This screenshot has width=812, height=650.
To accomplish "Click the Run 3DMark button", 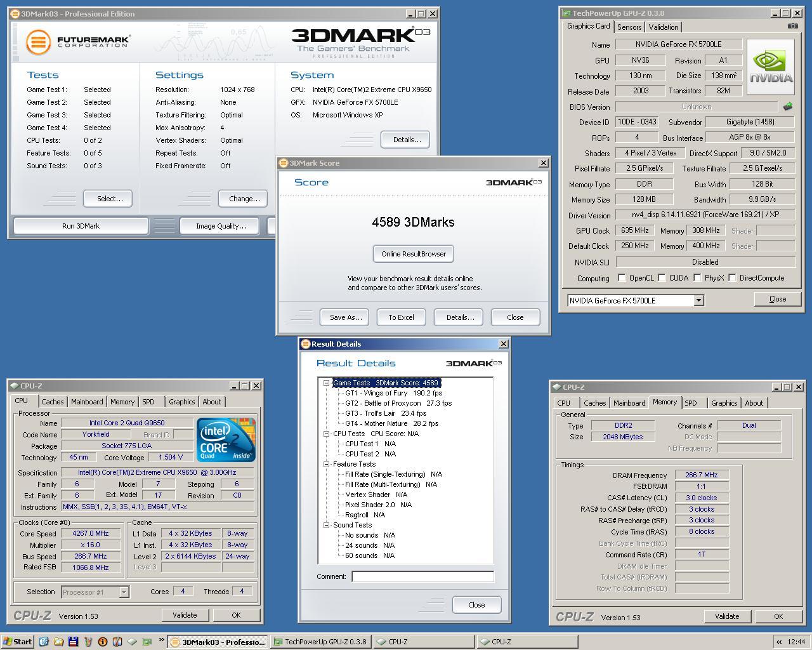I will [81, 226].
